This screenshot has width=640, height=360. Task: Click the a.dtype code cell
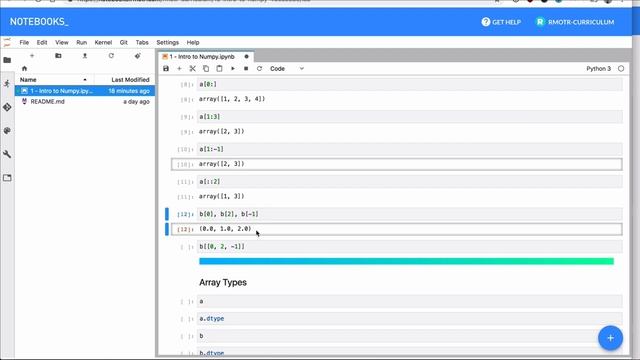click(x=409, y=318)
